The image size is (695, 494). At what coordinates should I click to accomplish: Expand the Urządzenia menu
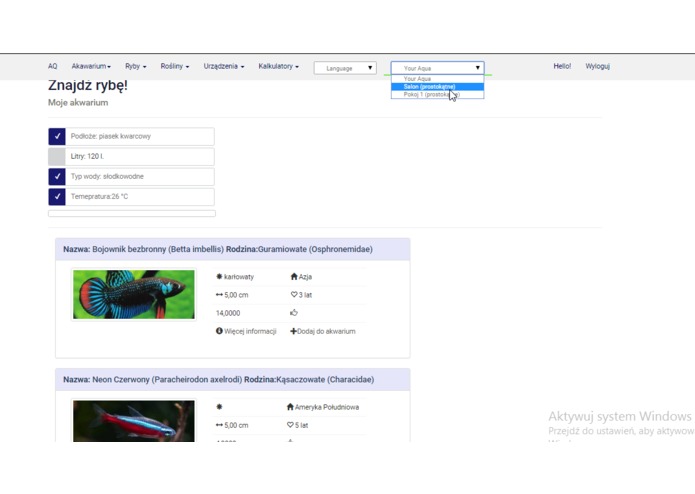point(224,66)
